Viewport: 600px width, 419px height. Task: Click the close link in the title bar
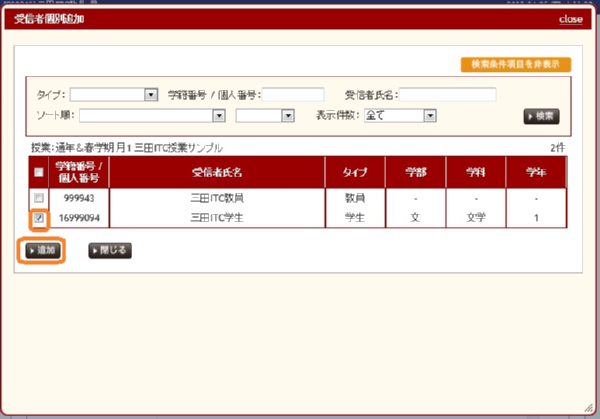click(570, 19)
